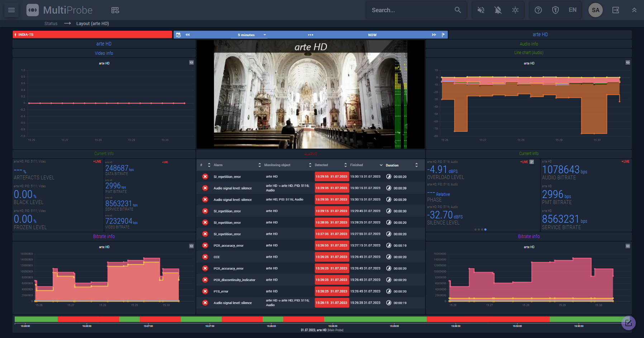The height and width of the screenshot is (338, 644).
Task: Toggle legend visibility on Audio line chart
Action: [628, 63]
